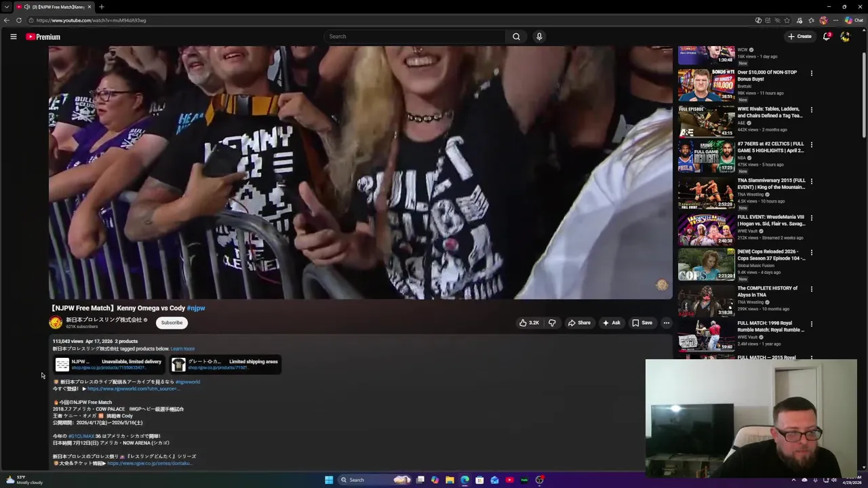Open options for 76ERS at CELTICS video

[x=811, y=145]
